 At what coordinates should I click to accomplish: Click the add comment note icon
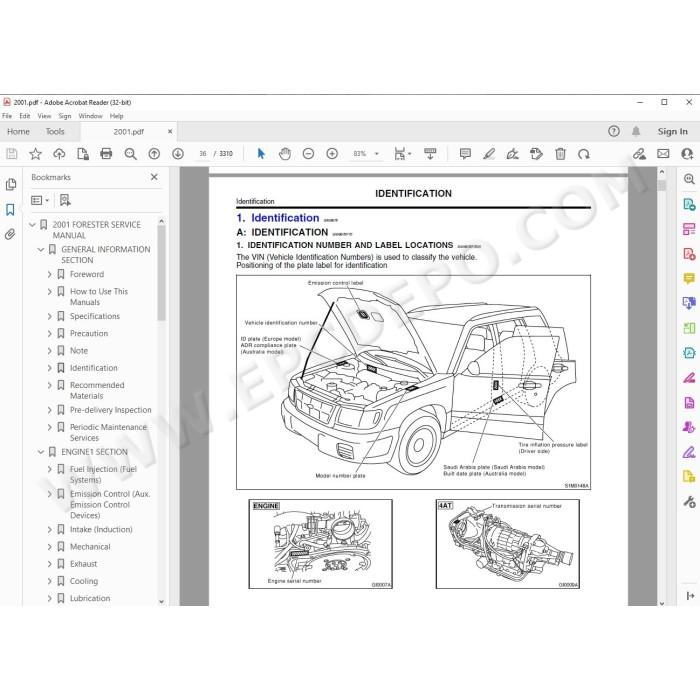click(465, 154)
